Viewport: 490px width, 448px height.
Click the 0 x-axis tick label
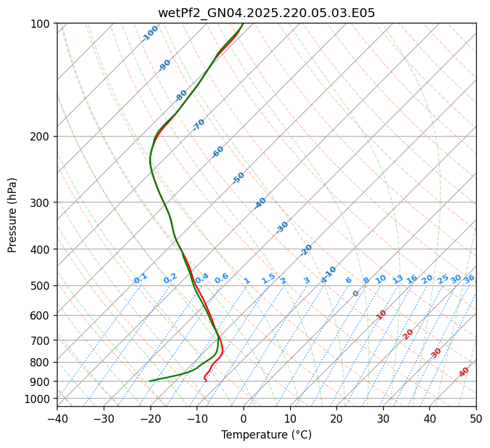[x=244, y=419]
